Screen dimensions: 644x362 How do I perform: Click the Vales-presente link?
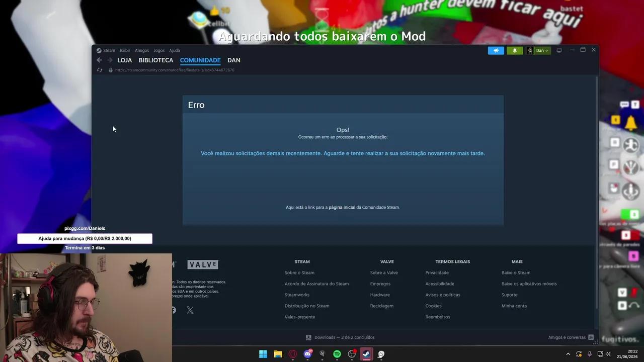point(300,317)
